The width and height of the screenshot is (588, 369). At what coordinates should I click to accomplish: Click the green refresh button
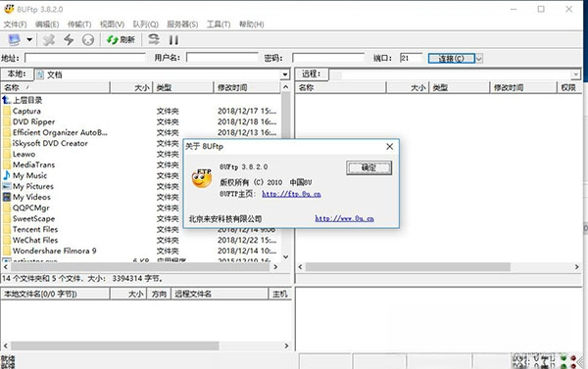point(121,39)
